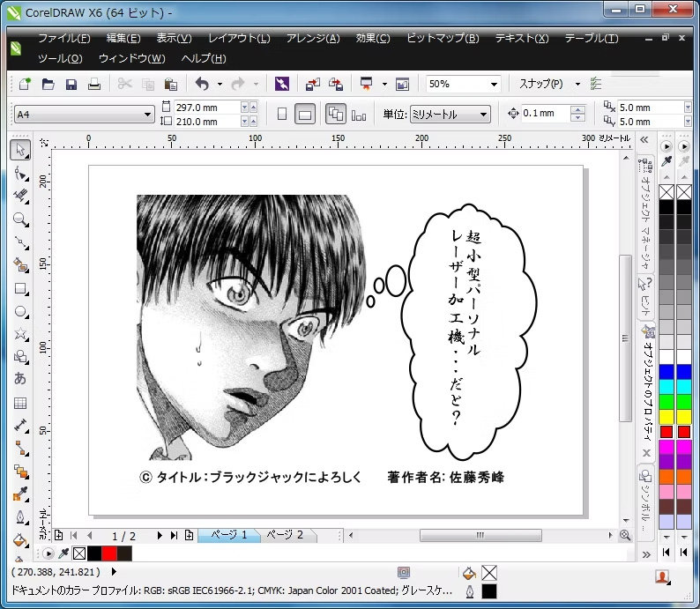Open the テキスト(X) menu
700x609 pixels.
coord(521,39)
